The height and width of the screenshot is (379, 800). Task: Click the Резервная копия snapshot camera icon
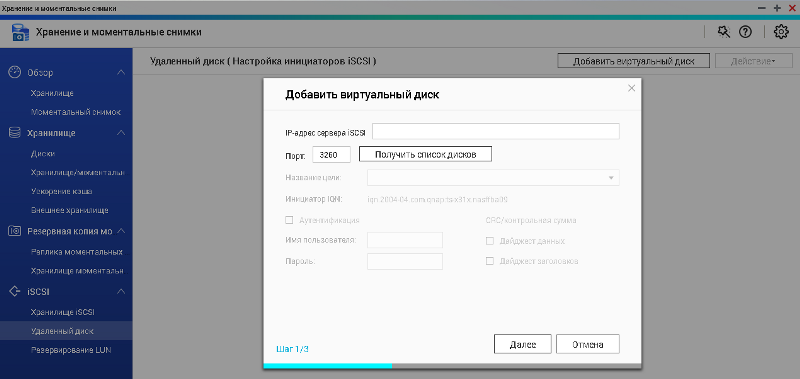[x=15, y=231]
